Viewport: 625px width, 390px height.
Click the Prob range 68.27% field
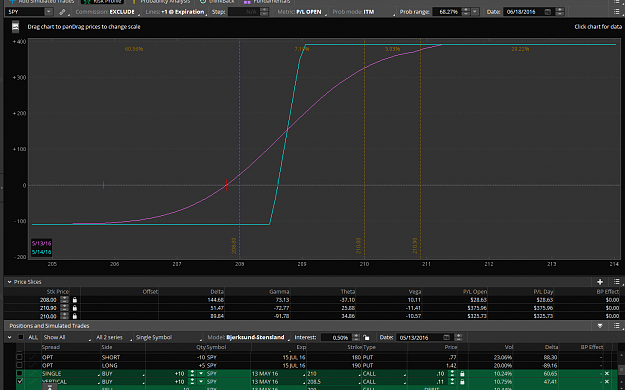click(x=446, y=12)
